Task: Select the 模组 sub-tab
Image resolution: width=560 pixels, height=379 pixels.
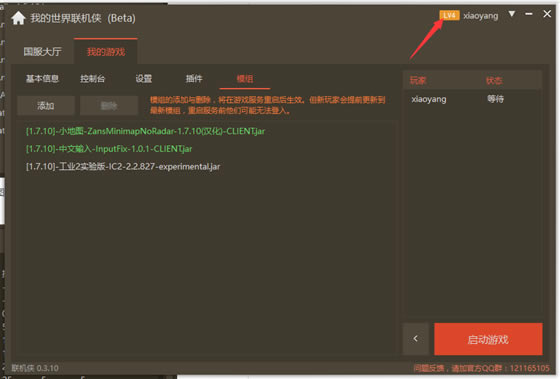Action: [245, 79]
